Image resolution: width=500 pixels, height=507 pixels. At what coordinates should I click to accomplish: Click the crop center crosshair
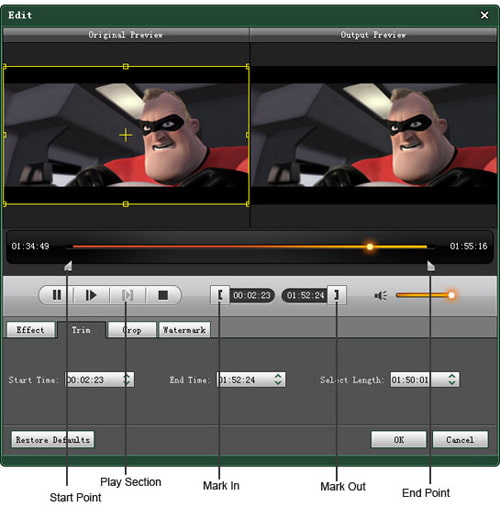tap(126, 135)
